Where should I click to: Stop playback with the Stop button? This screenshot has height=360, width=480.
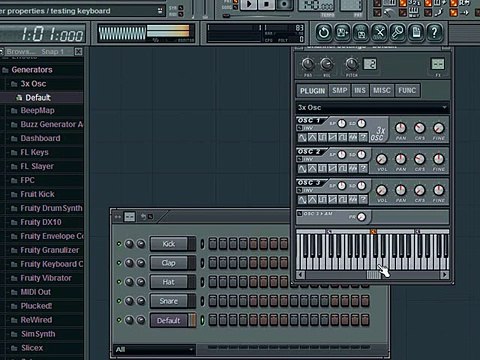pos(266,4)
